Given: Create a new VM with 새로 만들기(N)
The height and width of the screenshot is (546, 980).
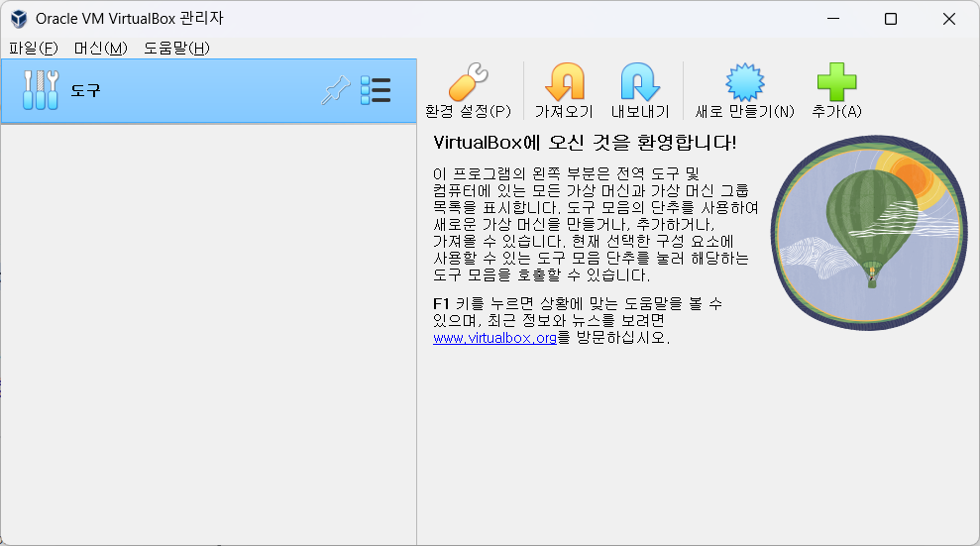Looking at the screenshot, I should coord(744,90).
